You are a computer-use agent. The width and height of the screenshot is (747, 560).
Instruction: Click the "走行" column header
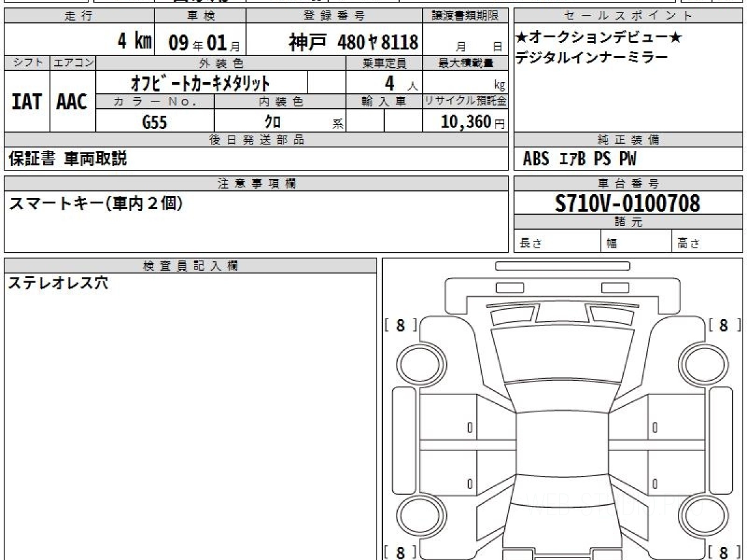point(78,16)
